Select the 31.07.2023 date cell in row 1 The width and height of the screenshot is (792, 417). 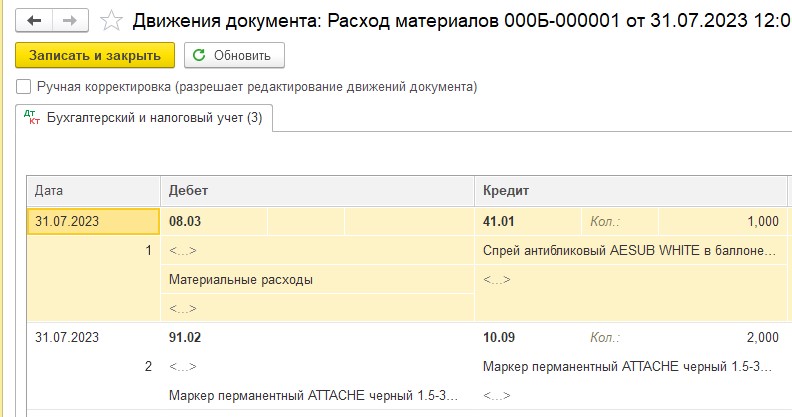[x=93, y=221]
